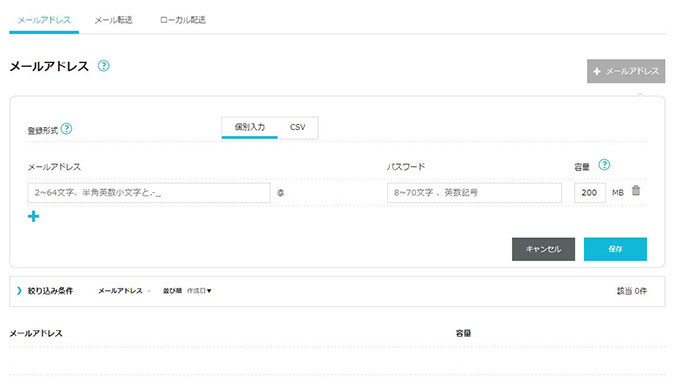Click the 該当 0件 count text
Viewport: 688px width, 387px height.
[x=632, y=291]
